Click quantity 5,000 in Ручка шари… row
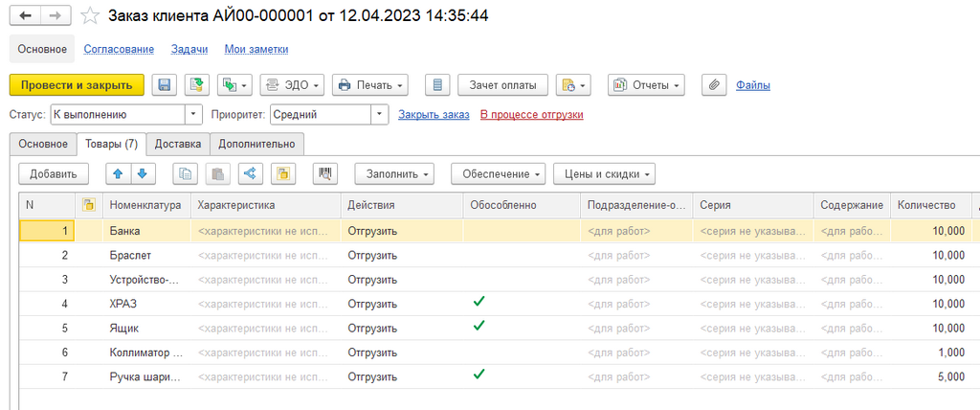980x410 pixels. 930,376
